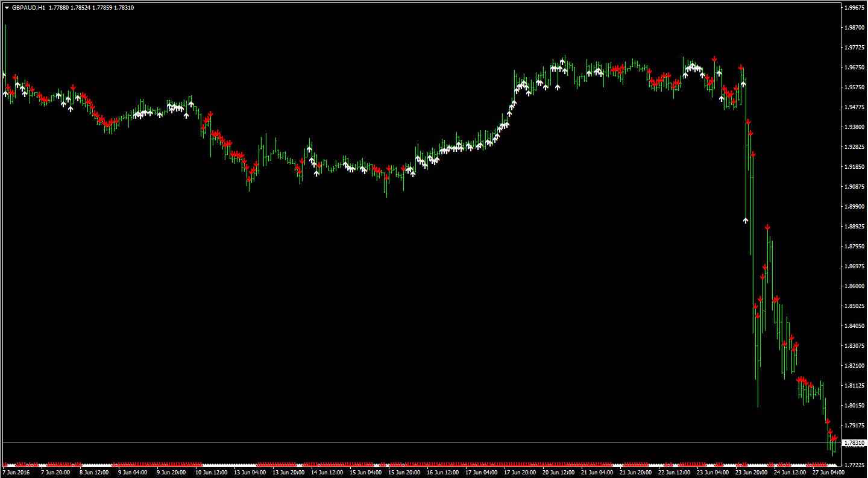Click the 1.92825 price axis label
This screenshot has width=868, height=478.
[x=855, y=147]
